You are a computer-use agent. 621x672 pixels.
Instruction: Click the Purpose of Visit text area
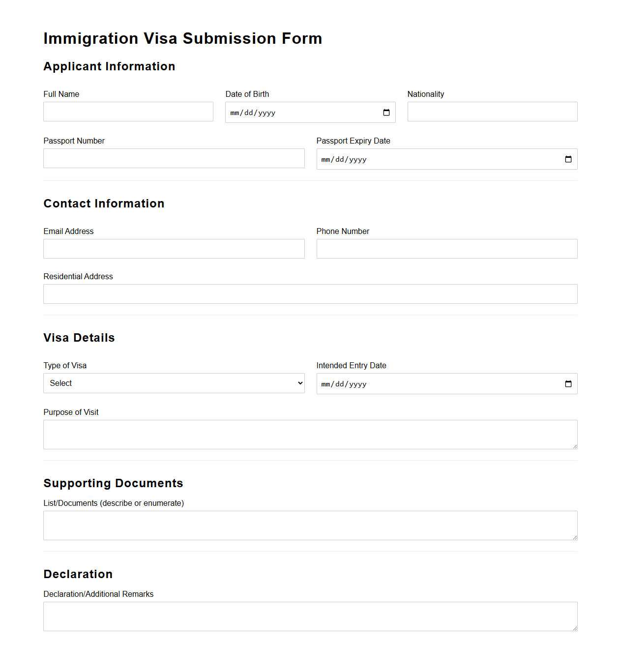(310, 435)
